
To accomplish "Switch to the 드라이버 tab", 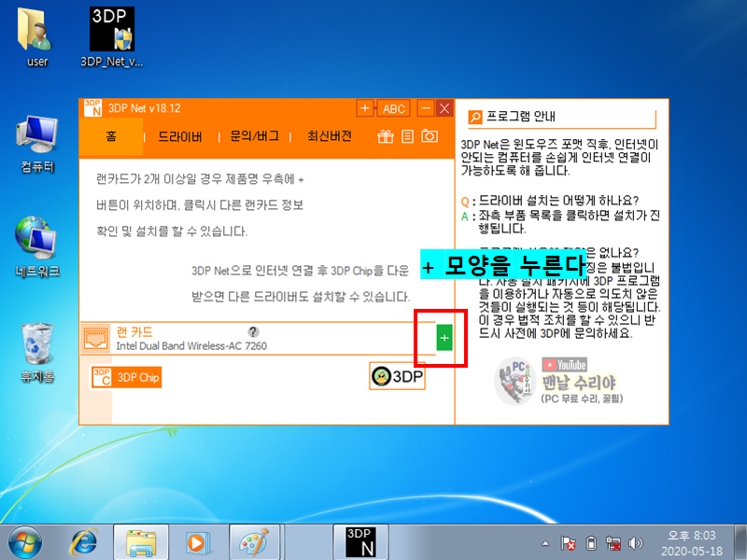I will [180, 137].
